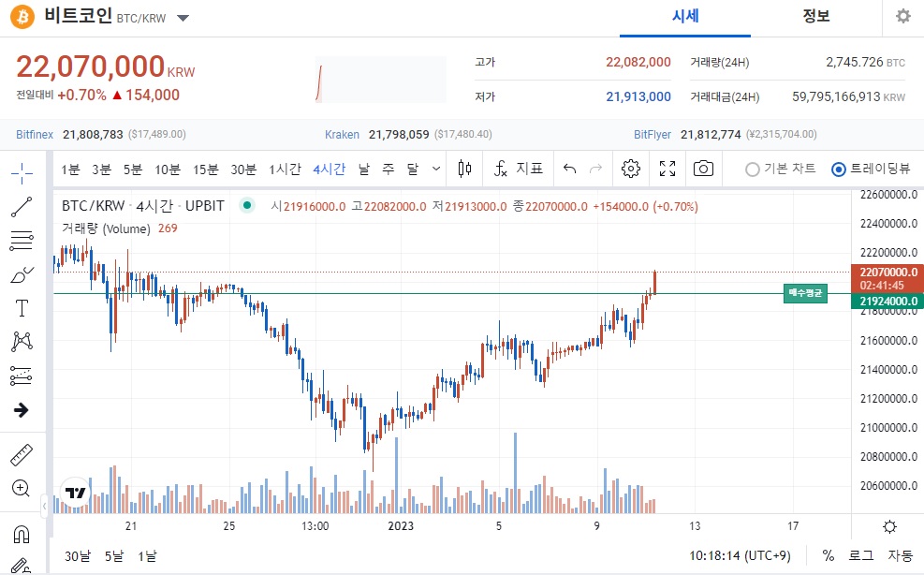
Task: Undo the last chart action
Action: click(x=569, y=170)
